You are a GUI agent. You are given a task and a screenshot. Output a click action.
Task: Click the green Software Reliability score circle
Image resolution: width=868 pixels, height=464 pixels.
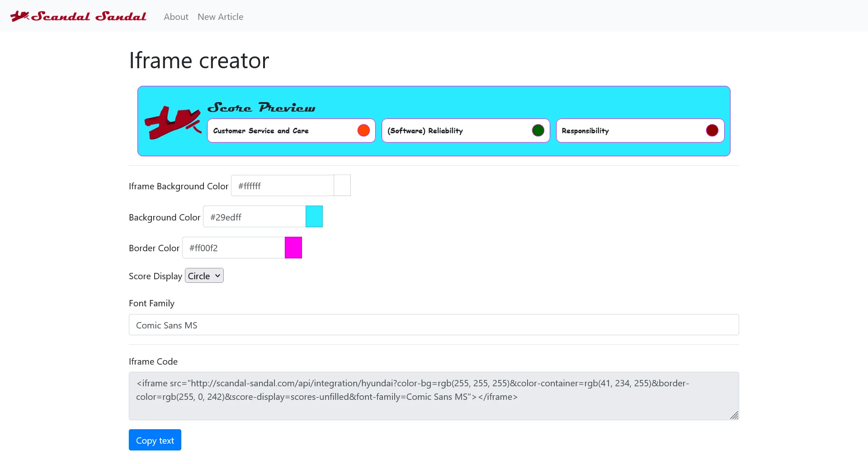538,131
